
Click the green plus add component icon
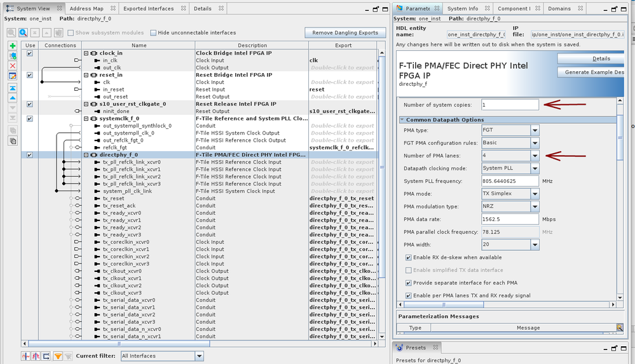(13, 46)
